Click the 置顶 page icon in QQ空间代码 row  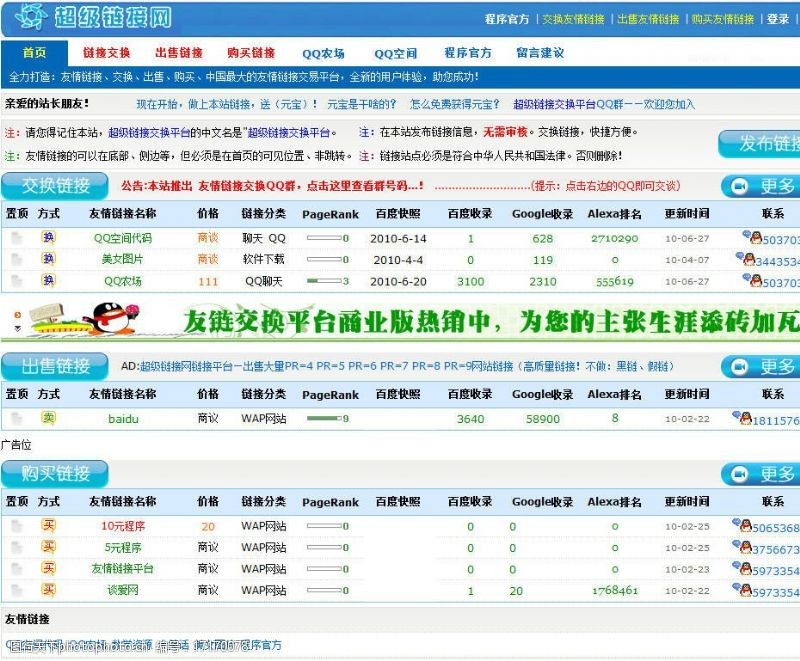pos(16,238)
